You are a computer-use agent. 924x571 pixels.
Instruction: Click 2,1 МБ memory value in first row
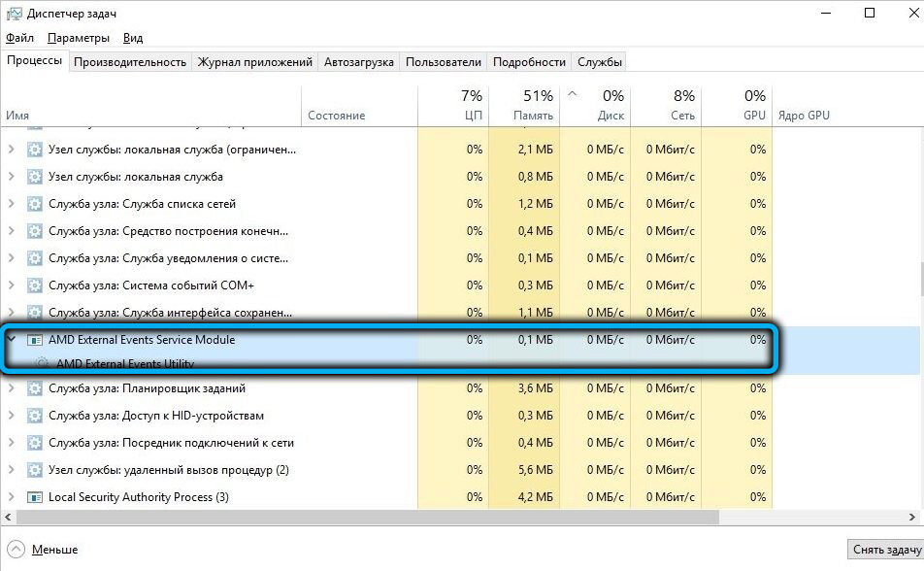point(535,150)
